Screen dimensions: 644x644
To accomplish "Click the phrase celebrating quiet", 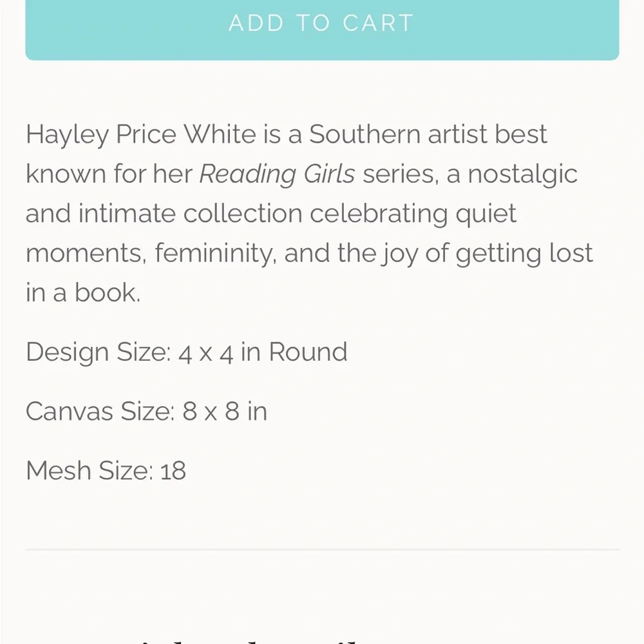I will pyautogui.click(x=413, y=214).
